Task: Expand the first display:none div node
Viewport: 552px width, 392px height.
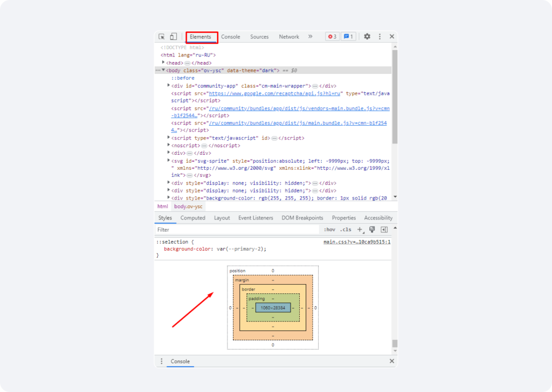Action: click(x=169, y=182)
